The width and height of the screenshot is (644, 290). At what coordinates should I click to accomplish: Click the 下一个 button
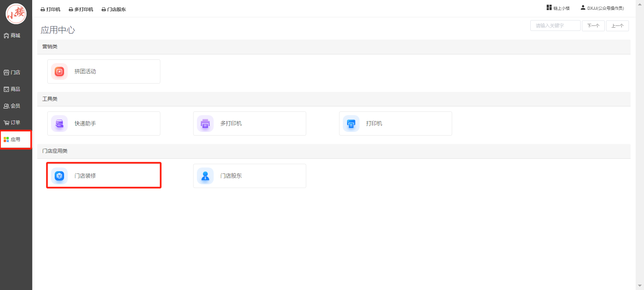[593, 26]
